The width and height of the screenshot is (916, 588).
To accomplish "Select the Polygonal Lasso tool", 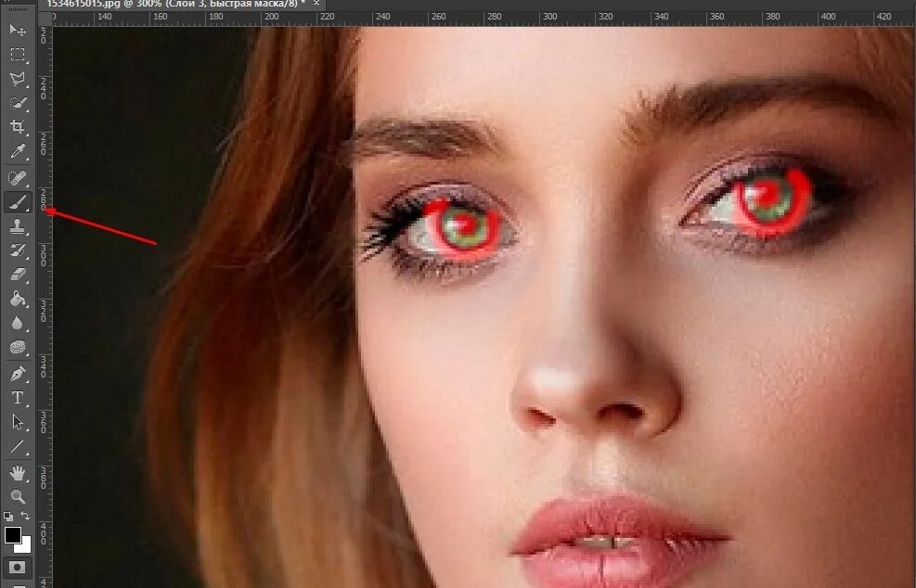I will pyautogui.click(x=18, y=79).
